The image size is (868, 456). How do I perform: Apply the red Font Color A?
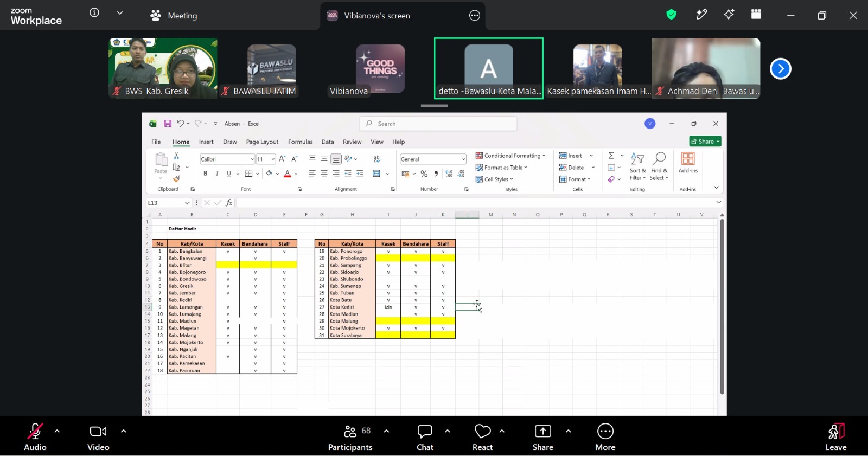coord(288,174)
